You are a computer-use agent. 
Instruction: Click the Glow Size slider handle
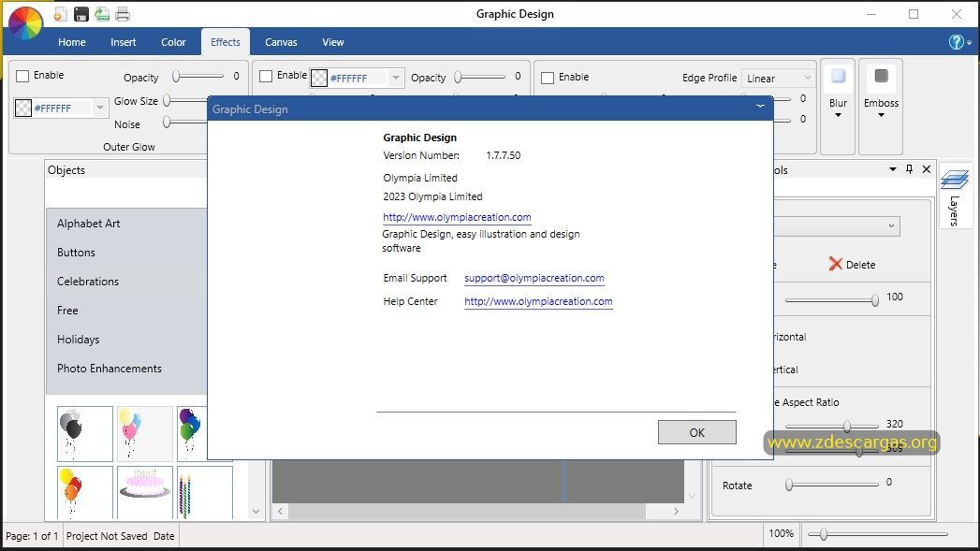pos(167,100)
